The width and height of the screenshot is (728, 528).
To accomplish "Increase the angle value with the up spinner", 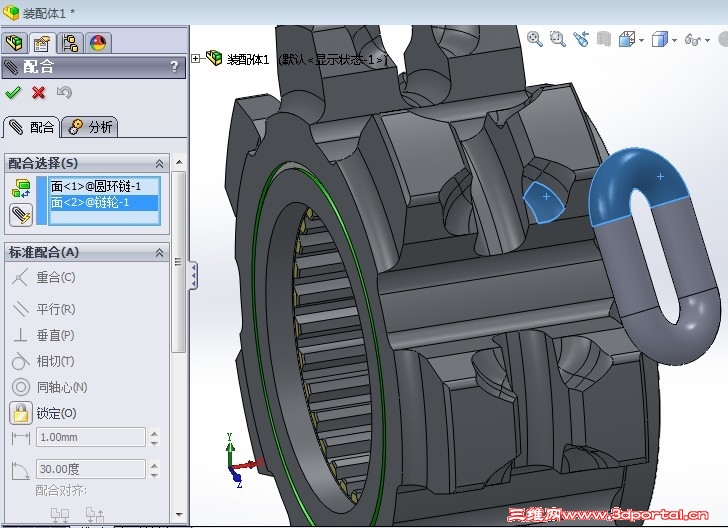I will click(155, 464).
